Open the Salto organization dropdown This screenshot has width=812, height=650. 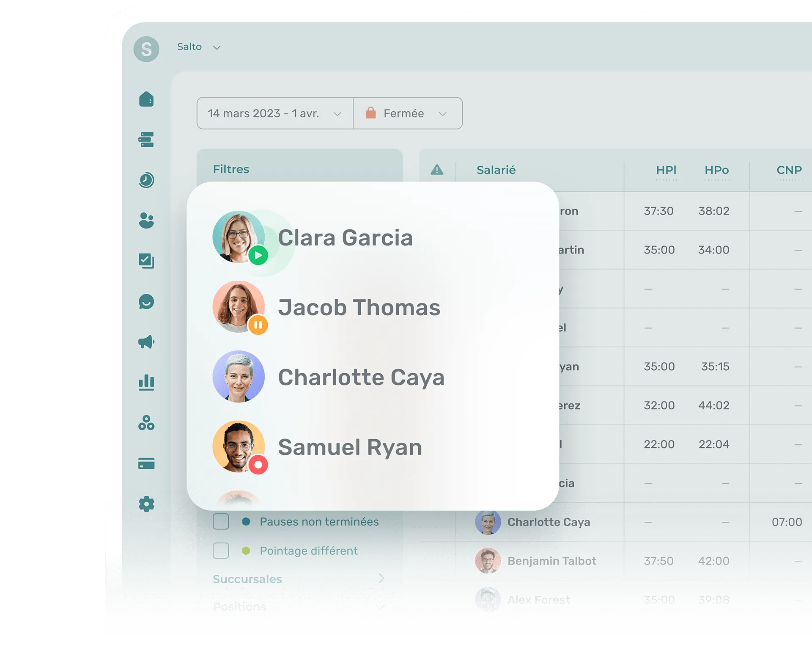pos(199,47)
